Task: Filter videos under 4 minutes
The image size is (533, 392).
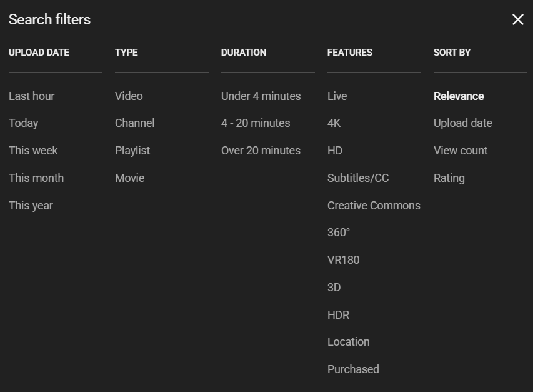Action: [x=261, y=96]
